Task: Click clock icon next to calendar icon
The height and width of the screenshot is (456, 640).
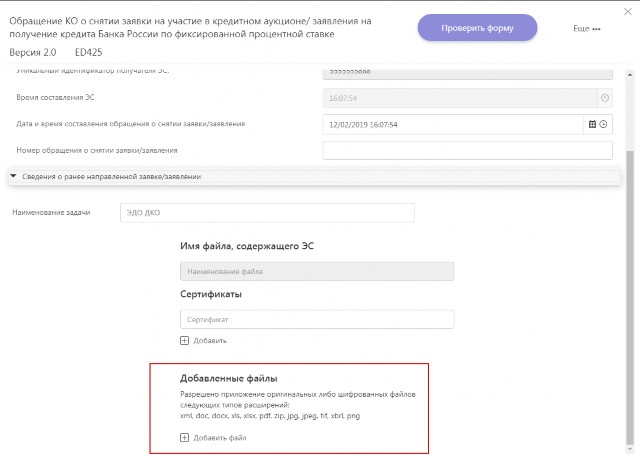Action: pyautogui.click(x=603, y=124)
